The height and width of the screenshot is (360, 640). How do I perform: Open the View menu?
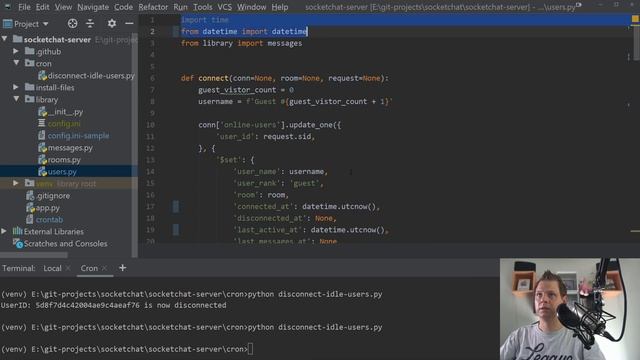click(x=63, y=7)
